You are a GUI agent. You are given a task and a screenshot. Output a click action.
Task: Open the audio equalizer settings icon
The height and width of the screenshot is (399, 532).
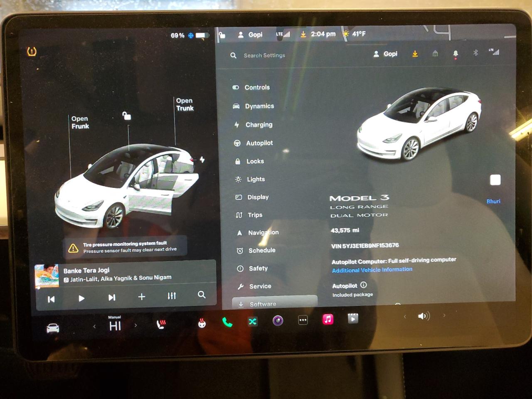[x=172, y=296]
